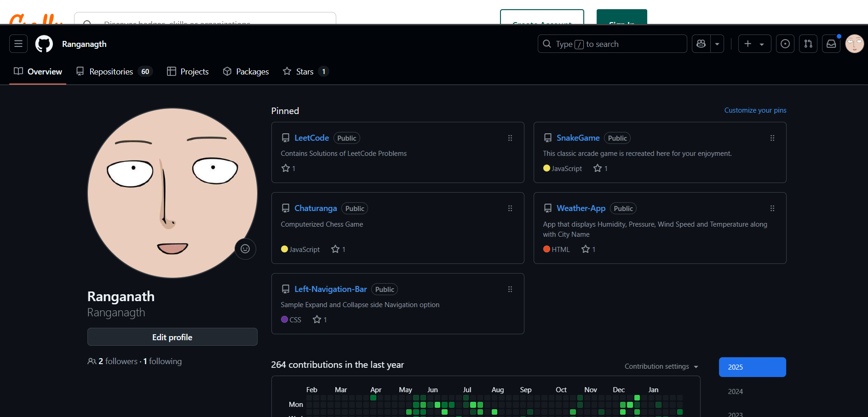The width and height of the screenshot is (868, 417).
Task: Click the star count on LeetCode
Action: [288, 168]
